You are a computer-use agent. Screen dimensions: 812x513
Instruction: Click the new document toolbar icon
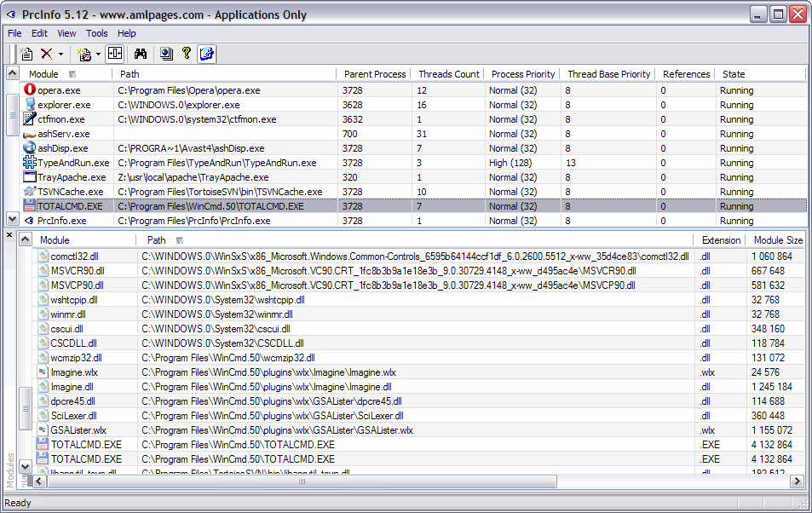[26, 54]
